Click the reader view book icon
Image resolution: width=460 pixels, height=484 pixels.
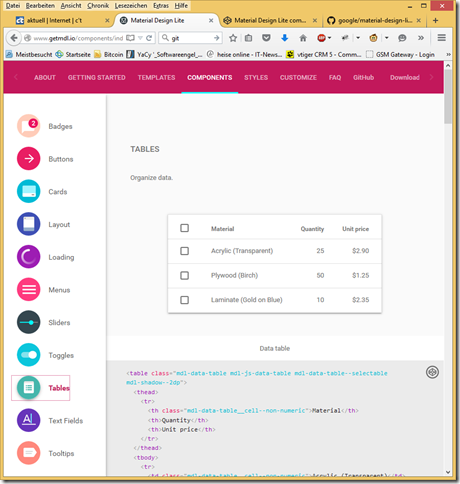pyautogui.click(x=130, y=38)
